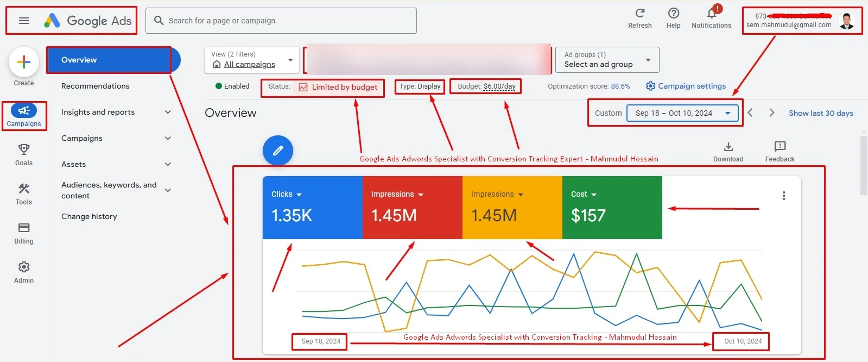Expand the Assets nav section

(x=168, y=164)
